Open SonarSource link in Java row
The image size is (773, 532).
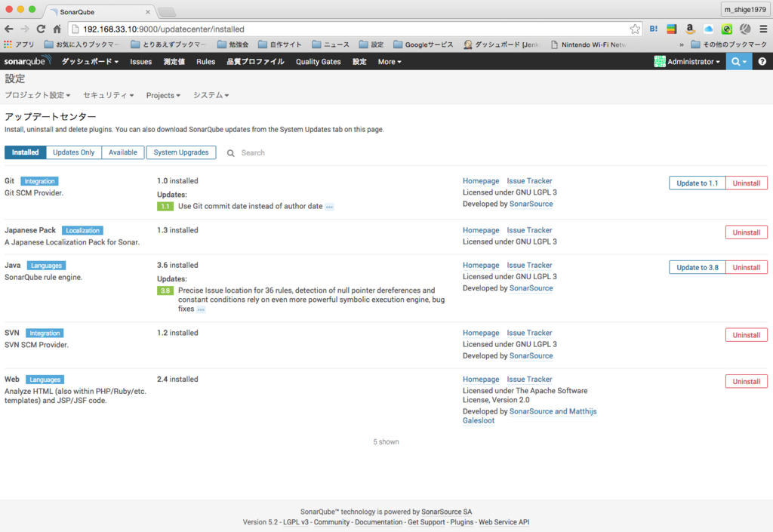point(531,288)
